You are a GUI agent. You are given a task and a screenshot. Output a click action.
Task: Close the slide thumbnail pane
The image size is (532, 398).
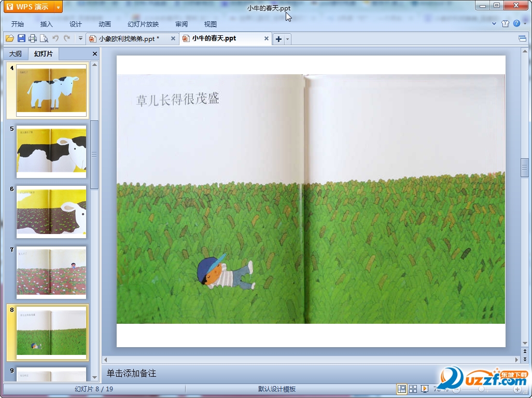pyautogui.click(x=95, y=53)
